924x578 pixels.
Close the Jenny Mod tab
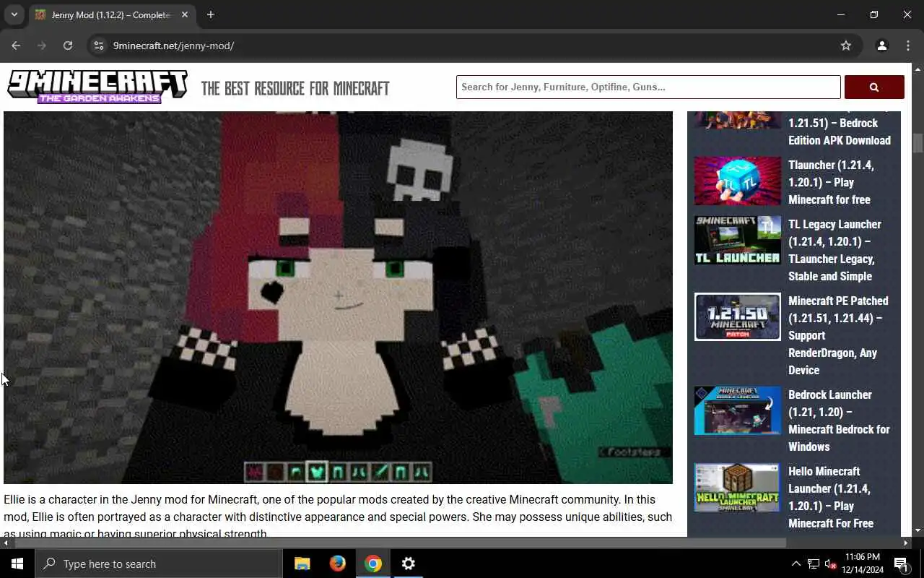[x=185, y=14]
